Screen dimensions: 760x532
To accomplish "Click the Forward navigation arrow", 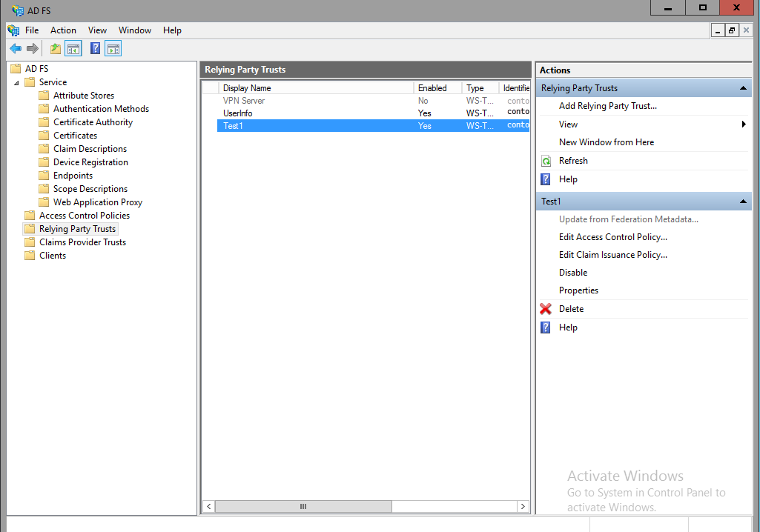I will 32,48.
